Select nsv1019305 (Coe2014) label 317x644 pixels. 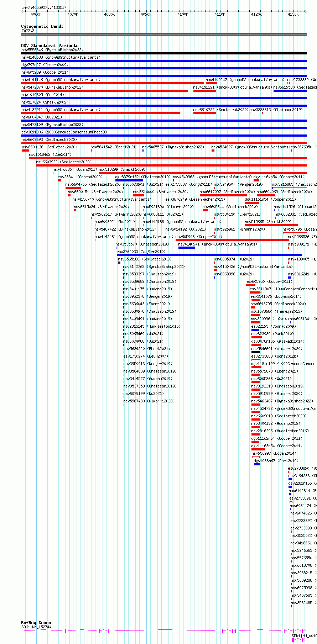click(43, 95)
